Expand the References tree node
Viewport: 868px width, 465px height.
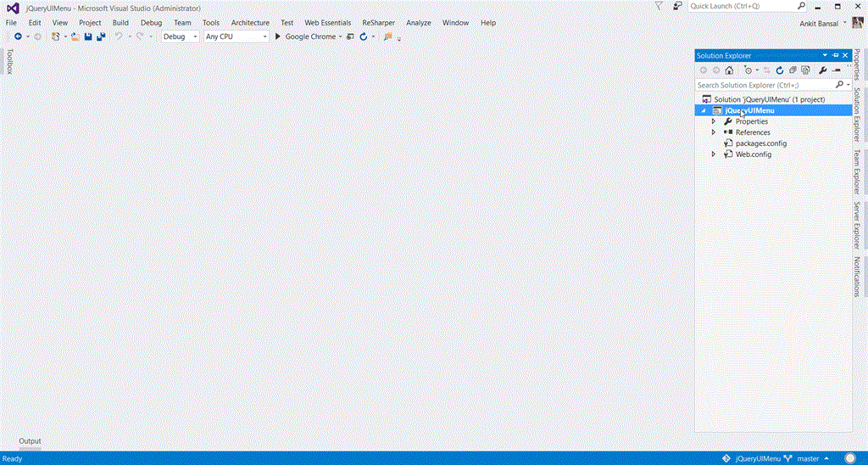coord(714,132)
